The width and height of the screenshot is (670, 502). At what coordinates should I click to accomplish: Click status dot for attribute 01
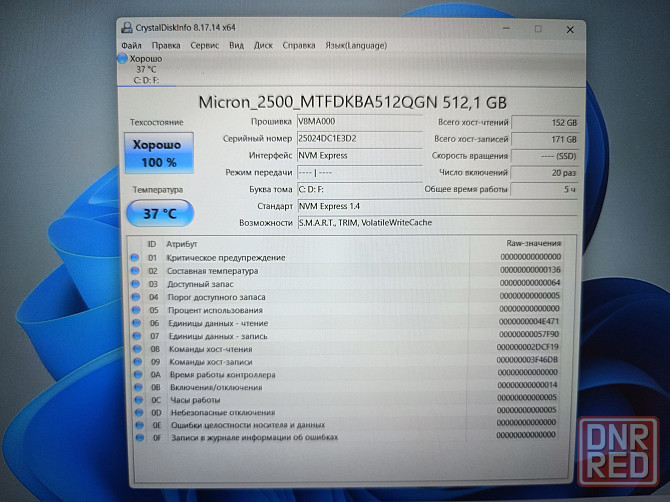[x=135, y=258]
